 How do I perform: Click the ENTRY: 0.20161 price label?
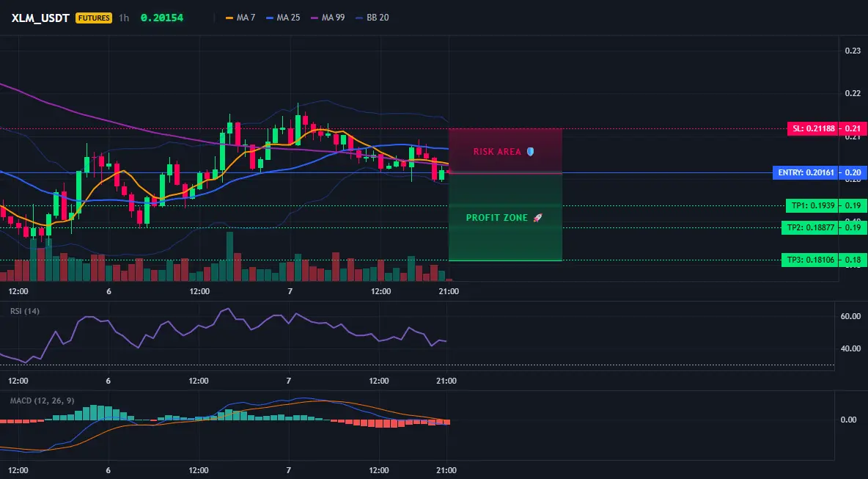pyautogui.click(x=806, y=173)
